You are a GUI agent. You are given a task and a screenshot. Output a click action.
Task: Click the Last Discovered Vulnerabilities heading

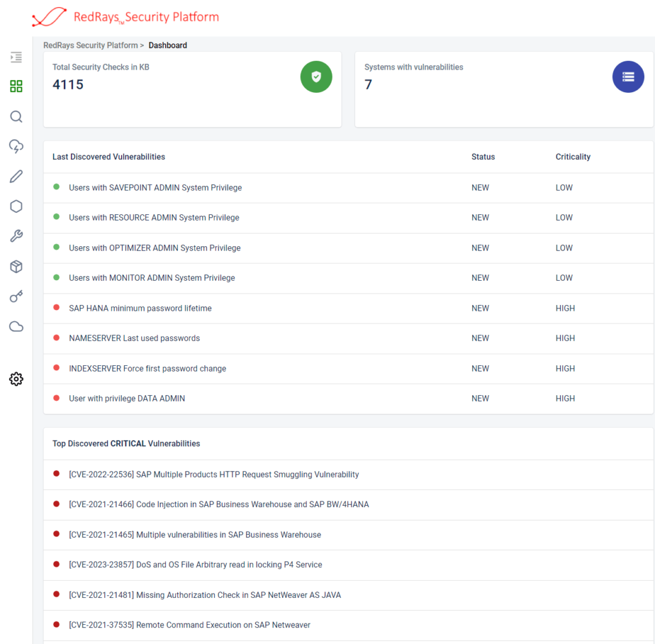(109, 157)
